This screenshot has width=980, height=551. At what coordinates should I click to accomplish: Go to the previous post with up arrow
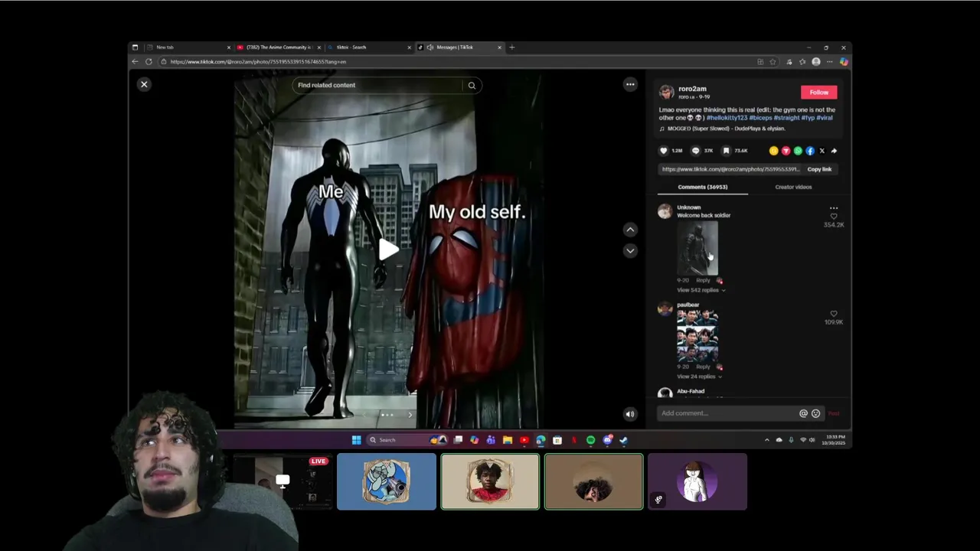[x=630, y=230]
